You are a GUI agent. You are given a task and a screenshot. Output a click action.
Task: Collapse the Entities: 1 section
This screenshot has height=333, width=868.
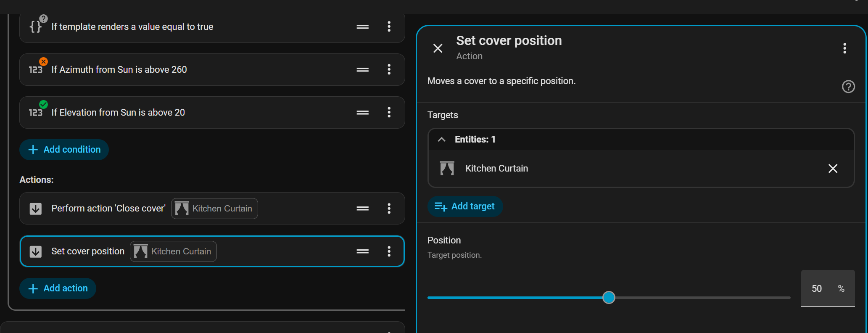tap(441, 140)
